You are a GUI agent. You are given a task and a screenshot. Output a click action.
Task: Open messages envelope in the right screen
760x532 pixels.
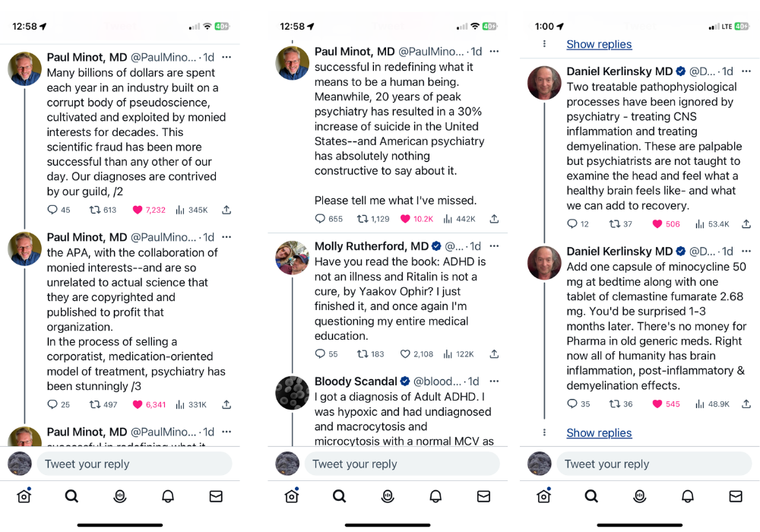(735, 496)
